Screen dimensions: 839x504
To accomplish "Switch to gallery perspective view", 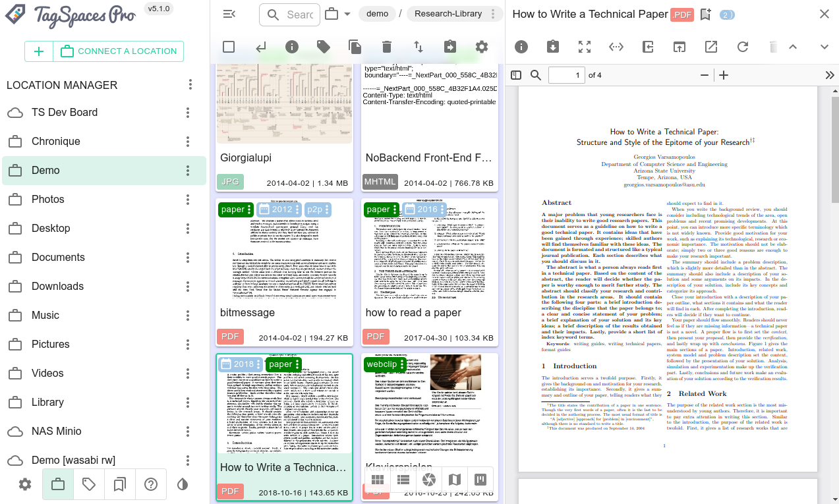I will [429, 479].
